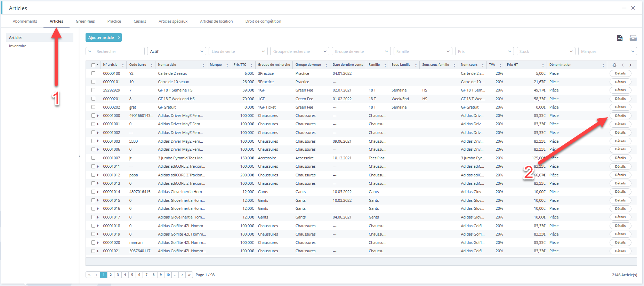Open the Droit de compétition tab
644x286 pixels.
[263, 21]
